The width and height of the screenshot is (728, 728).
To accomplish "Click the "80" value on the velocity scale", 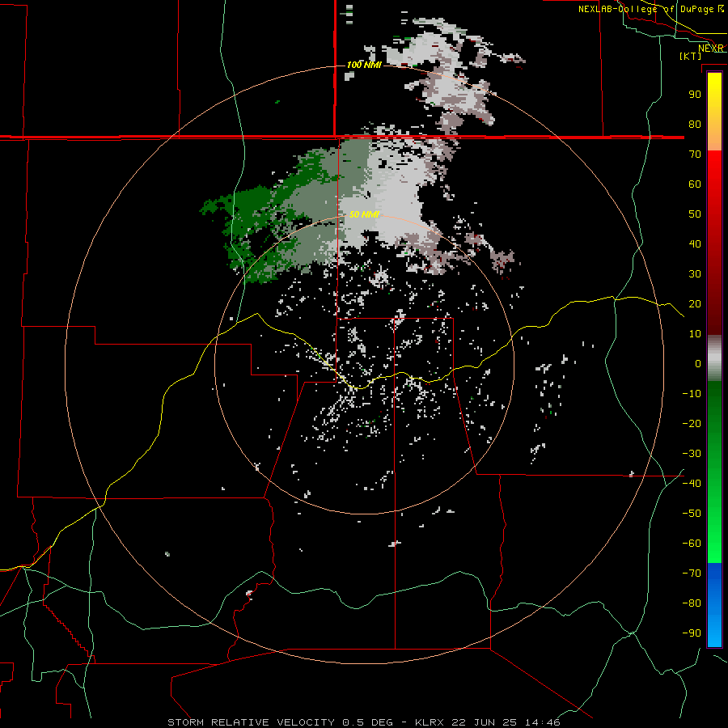I will (x=695, y=124).
